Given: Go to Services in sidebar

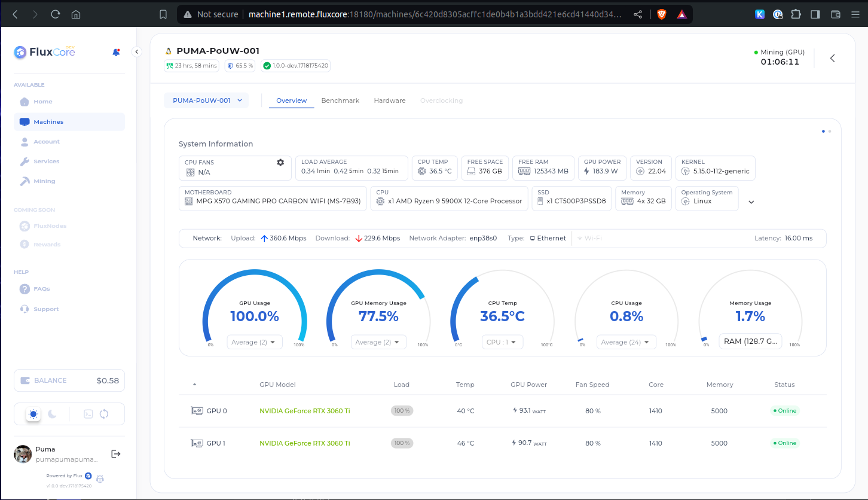Looking at the screenshot, I should point(46,161).
